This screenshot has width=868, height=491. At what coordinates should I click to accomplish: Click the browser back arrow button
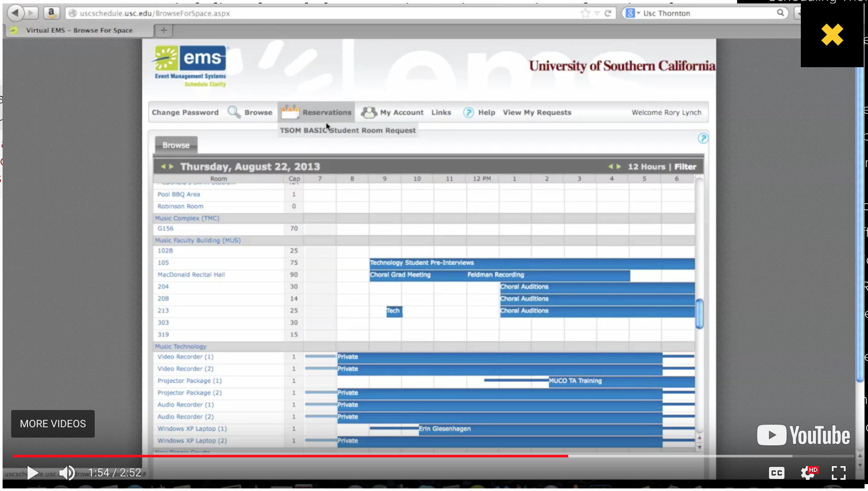point(15,13)
